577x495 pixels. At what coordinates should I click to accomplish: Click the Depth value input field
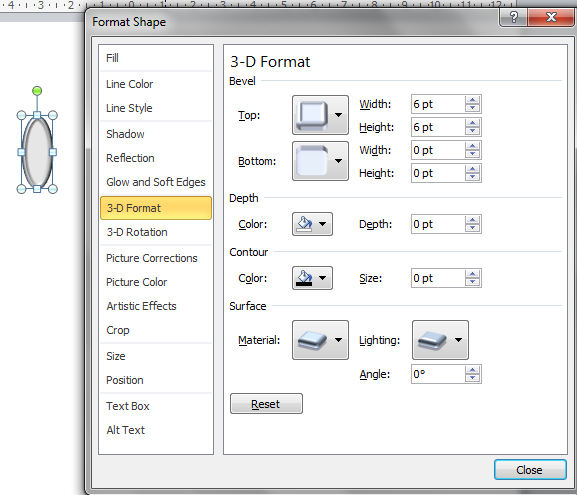(x=438, y=224)
